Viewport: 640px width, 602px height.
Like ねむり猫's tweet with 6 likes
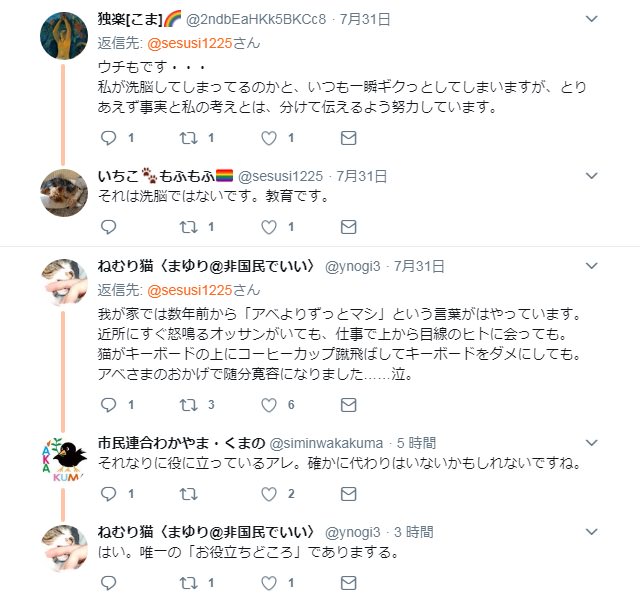[x=268, y=405]
